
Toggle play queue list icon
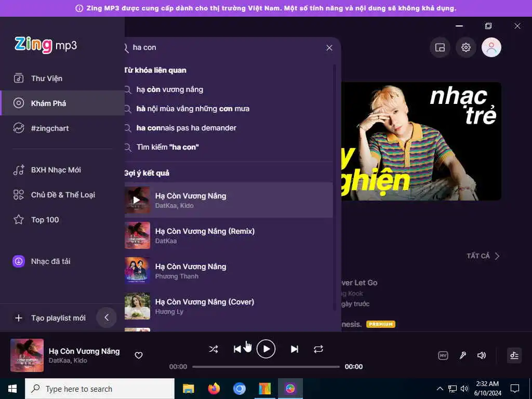(x=514, y=355)
